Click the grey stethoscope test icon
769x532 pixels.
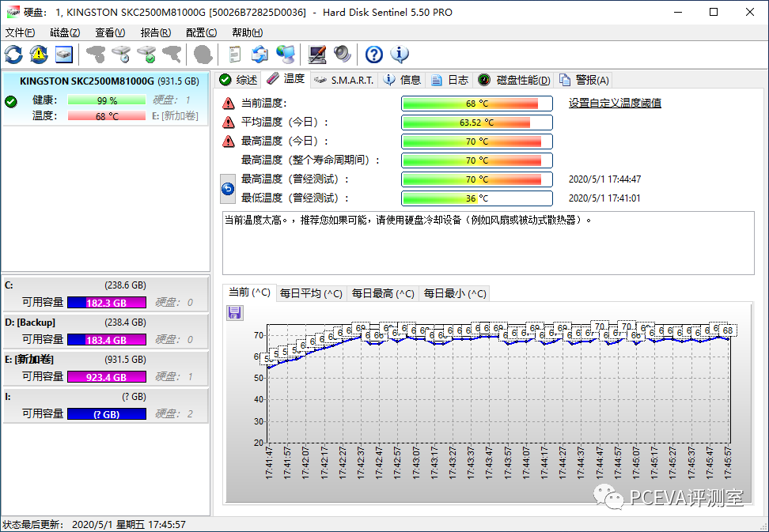(x=96, y=55)
